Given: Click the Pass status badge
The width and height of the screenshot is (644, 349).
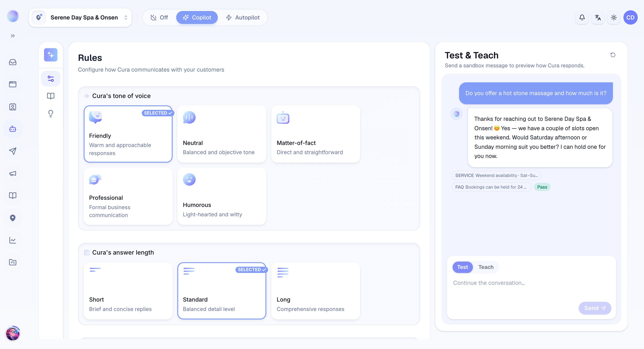Looking at the screenshot, I should [x=542, y=187].
